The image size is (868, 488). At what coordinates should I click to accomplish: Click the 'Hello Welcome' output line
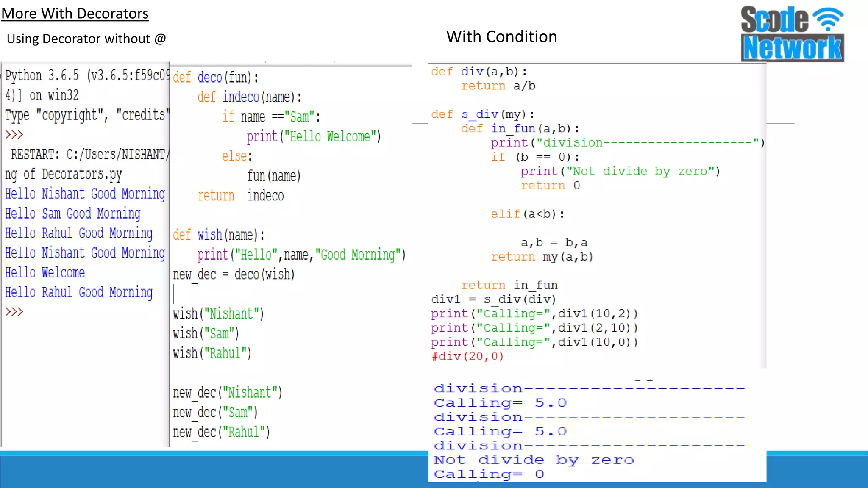coord(45,272)
